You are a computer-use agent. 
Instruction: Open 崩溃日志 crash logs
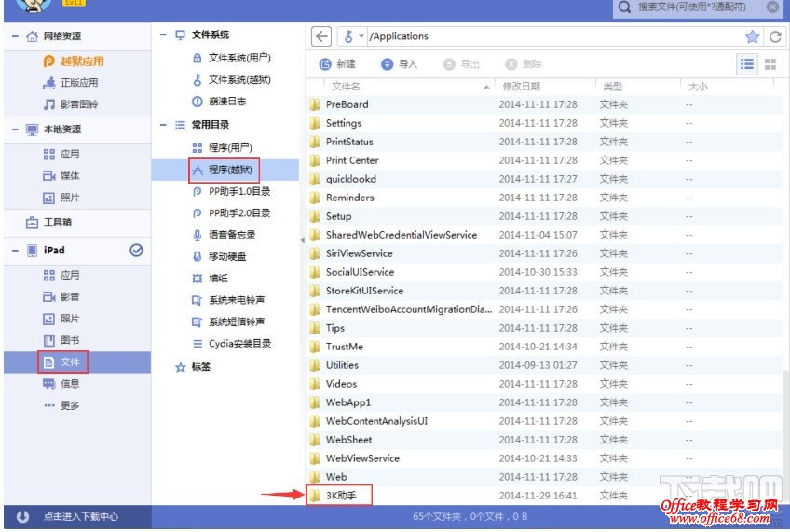pyautogui.click(x=220, y=102)
